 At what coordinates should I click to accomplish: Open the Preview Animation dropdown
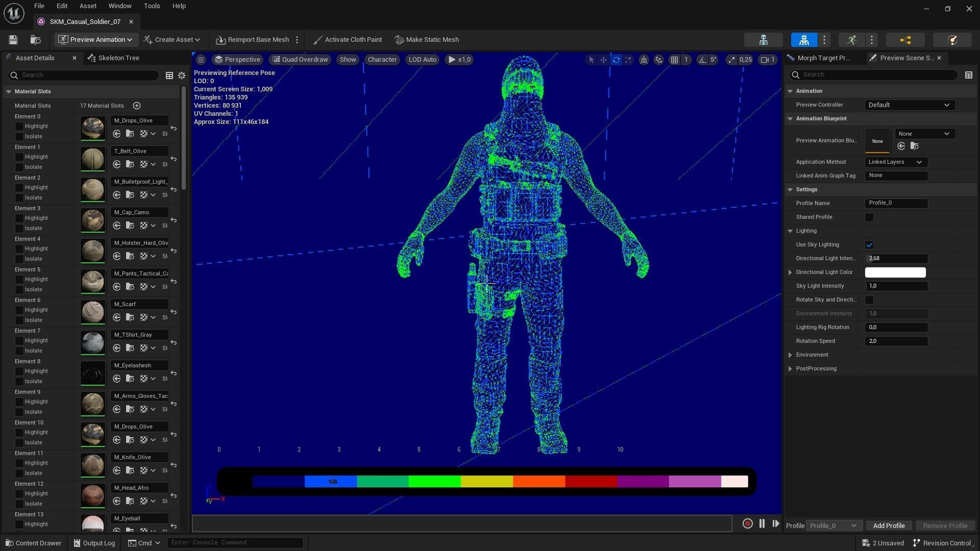95,40
